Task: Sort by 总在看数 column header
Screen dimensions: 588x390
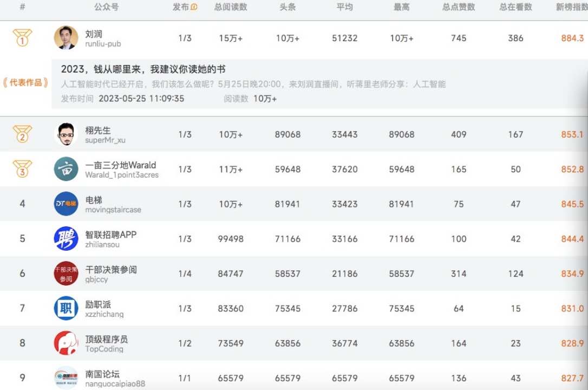Action: (515, 6)
